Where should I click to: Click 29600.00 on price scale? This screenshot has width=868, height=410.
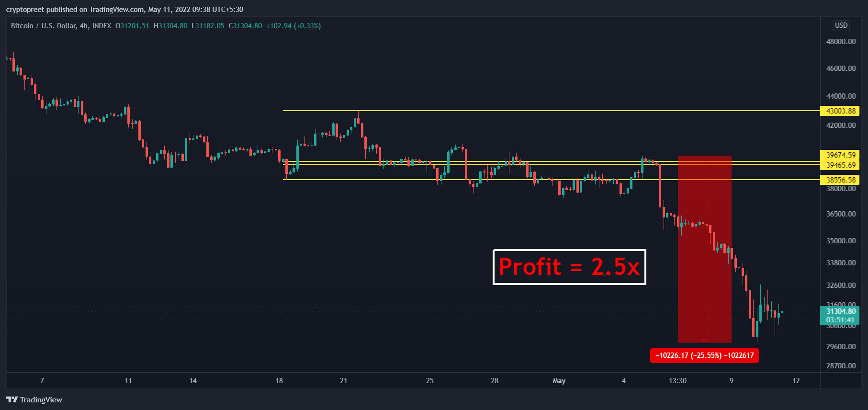pyautogui.click(x=841, y=347)
